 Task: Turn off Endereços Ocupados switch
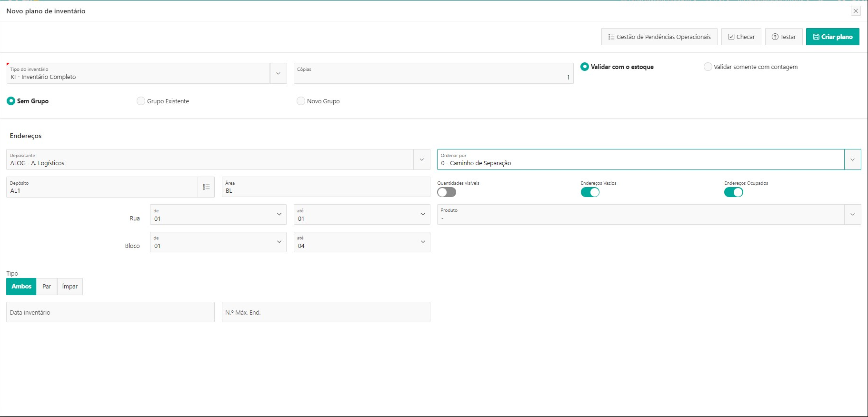click(x=733, y=192)
